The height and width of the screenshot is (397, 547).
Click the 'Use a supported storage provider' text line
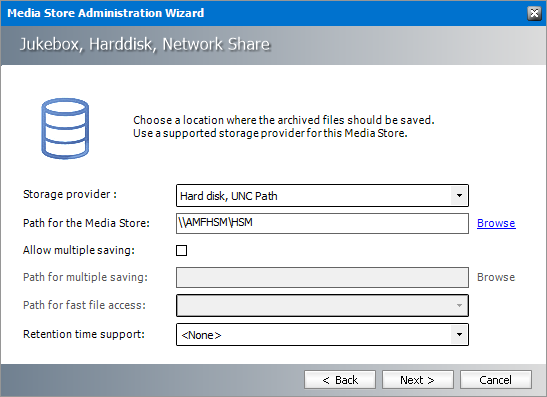(270, 133)
